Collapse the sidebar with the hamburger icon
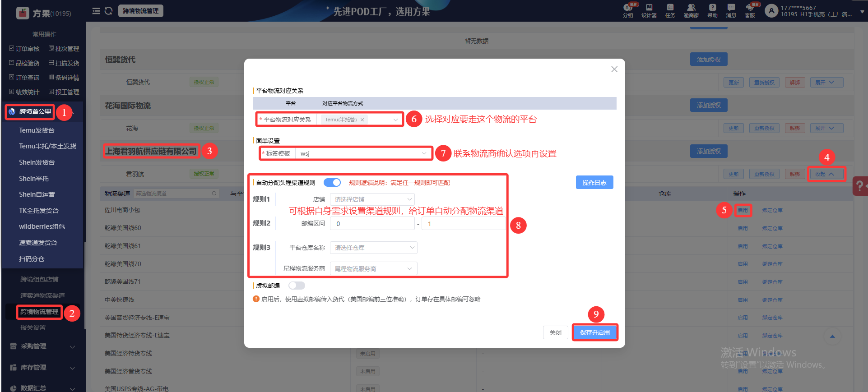 click(96, 11)
